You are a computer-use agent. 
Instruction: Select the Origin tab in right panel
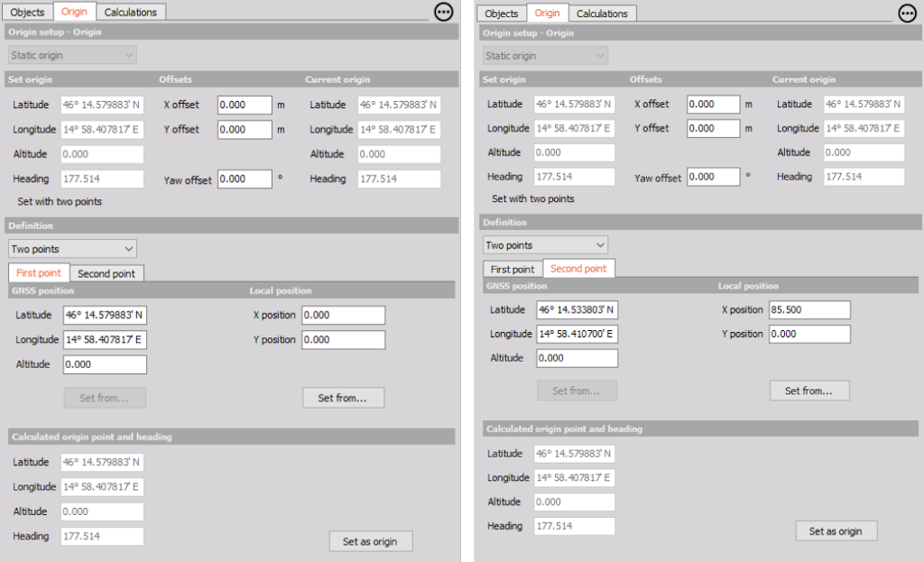547,13
